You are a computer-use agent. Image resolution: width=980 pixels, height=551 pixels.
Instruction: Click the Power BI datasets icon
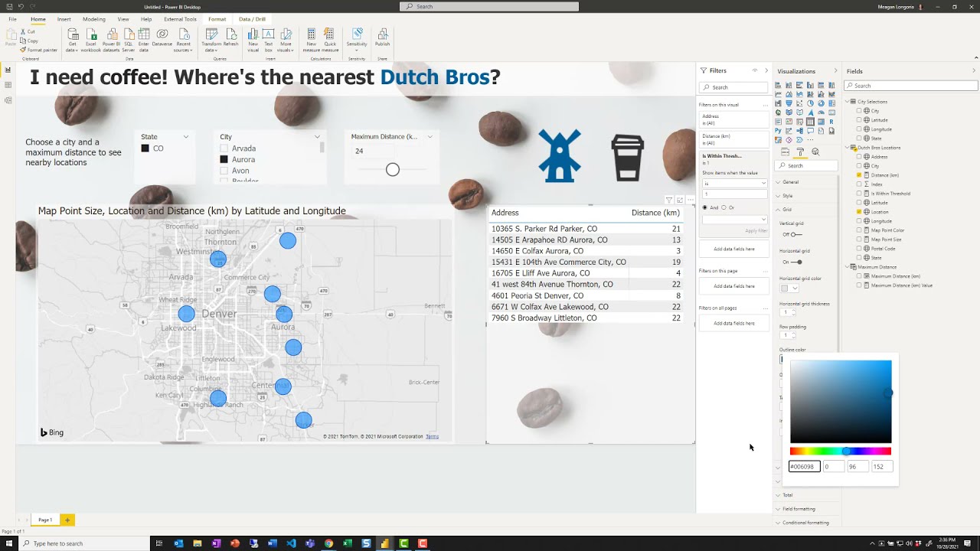pyautogui.click(x=112, y=39)
